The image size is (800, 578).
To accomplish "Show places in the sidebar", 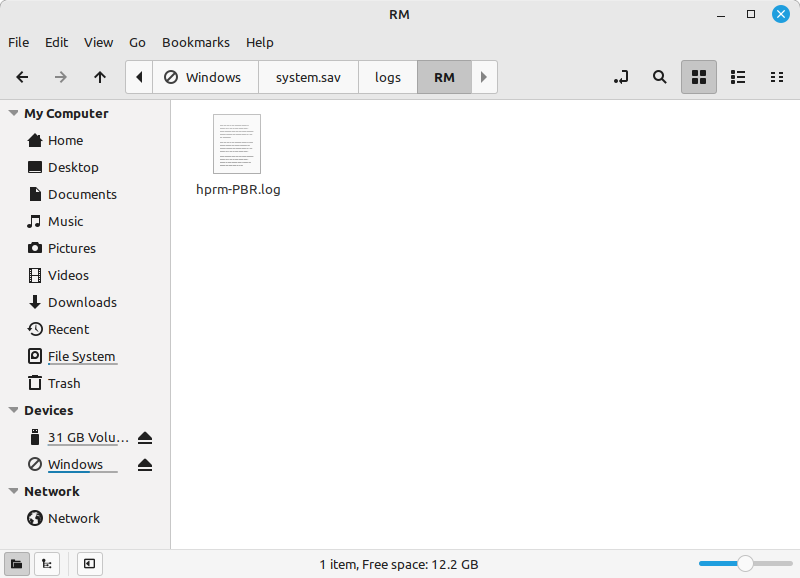I will (x=17, y=564).
